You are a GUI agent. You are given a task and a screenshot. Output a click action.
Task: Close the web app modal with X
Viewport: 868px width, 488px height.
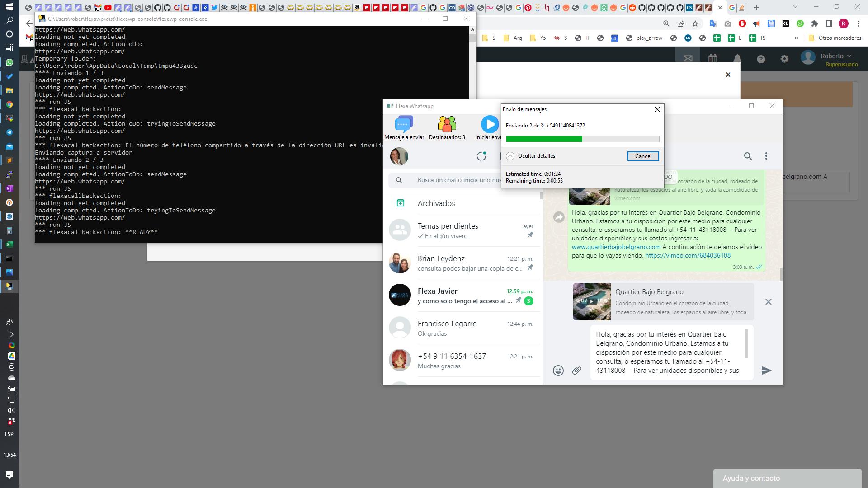[x=728, y=75]
